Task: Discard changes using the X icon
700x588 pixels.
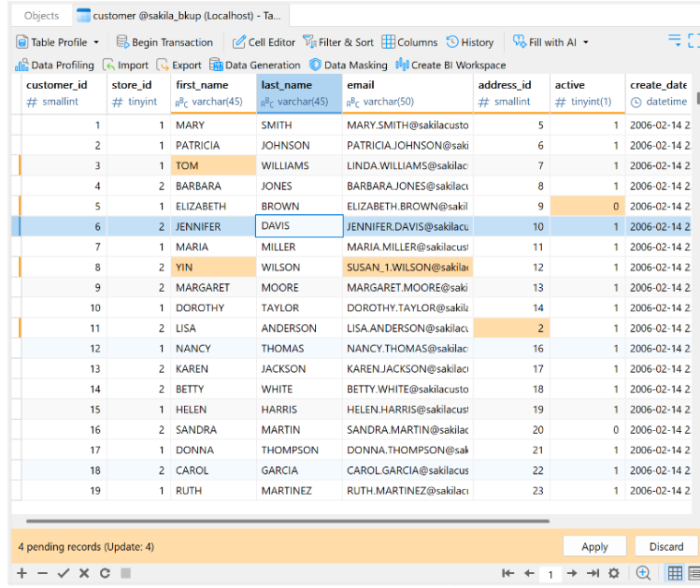Action: pyautogui.click(x=84, y=573)
